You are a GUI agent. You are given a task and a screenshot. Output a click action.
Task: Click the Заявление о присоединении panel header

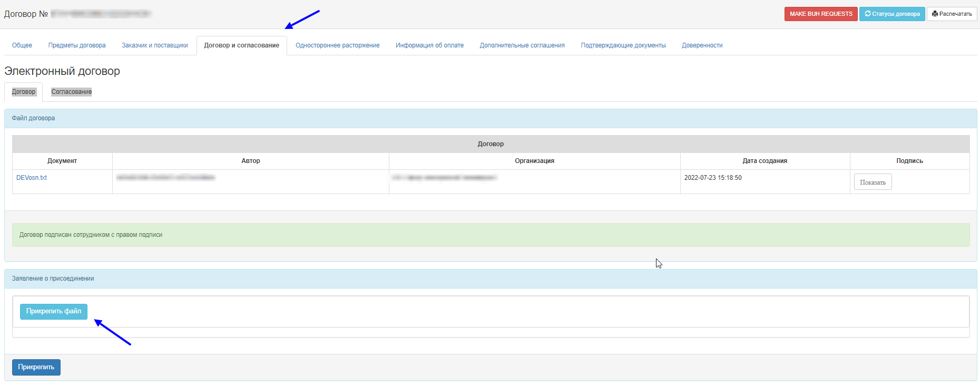click(x=53, y=279)
